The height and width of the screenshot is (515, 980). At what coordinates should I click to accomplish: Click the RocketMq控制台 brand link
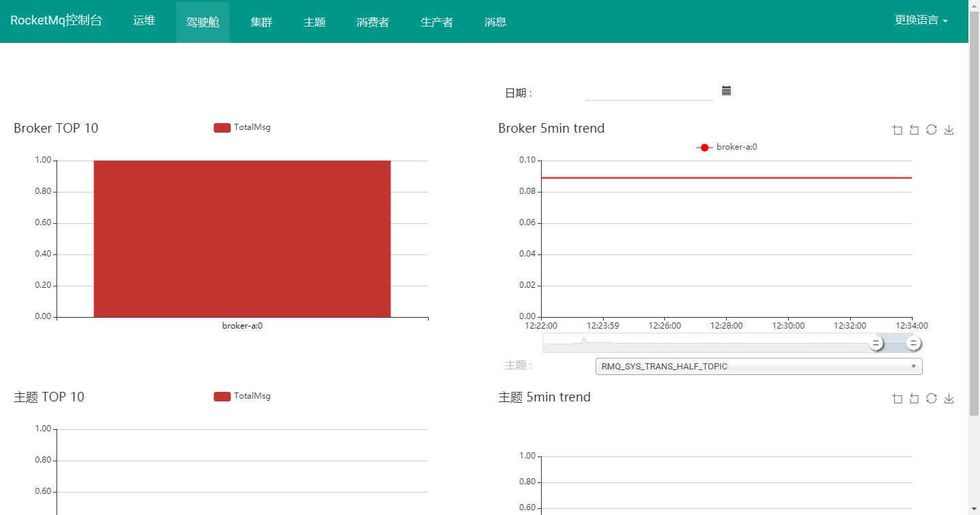tap(56, 20)
